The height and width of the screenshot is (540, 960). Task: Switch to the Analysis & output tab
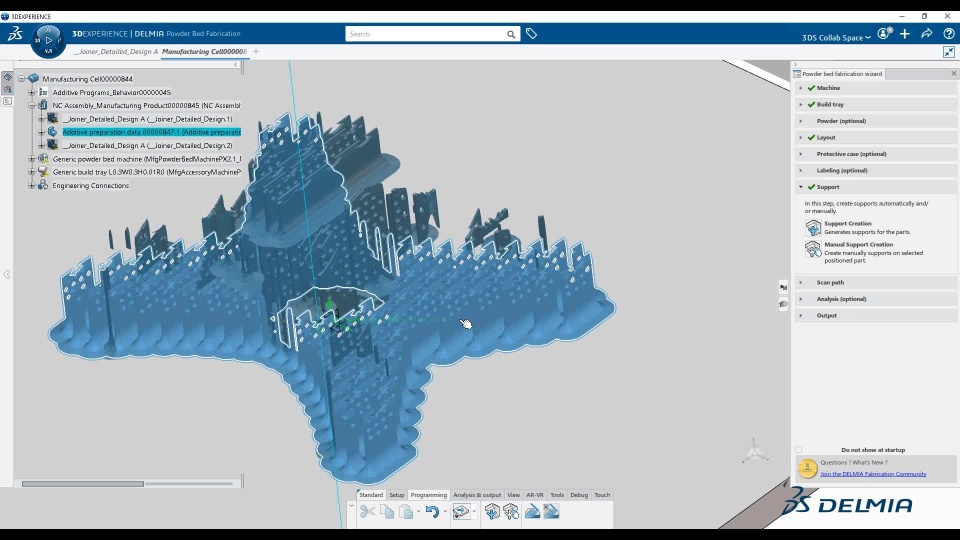tap(477, 495)
